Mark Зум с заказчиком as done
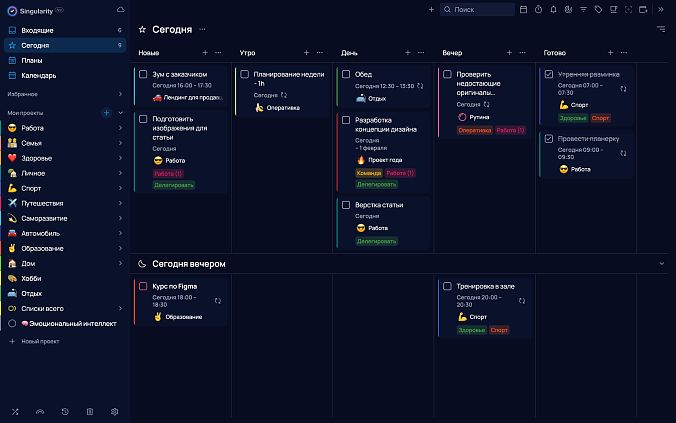The height and width of the screenshot is (423, 676). point(143,74)
